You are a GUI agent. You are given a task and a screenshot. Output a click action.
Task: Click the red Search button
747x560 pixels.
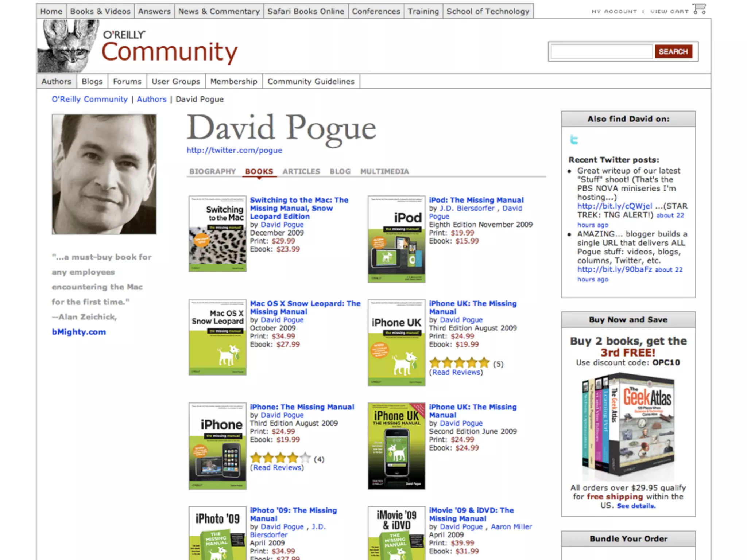click(x=673, y=52)
